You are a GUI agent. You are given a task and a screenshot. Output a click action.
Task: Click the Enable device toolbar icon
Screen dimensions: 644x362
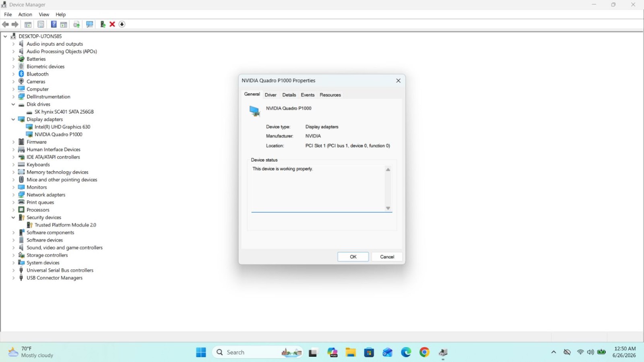[x=103, y=25]
